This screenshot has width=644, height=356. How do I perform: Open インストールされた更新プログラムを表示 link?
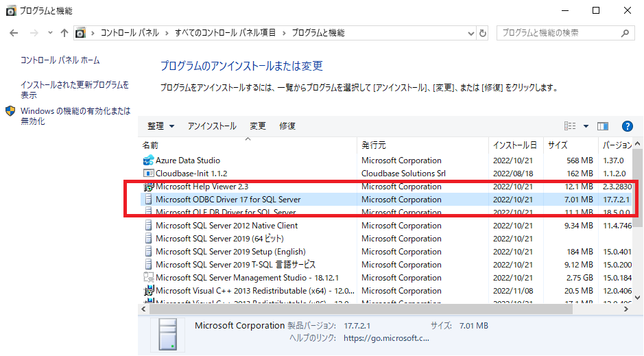[x=75, y=89]
